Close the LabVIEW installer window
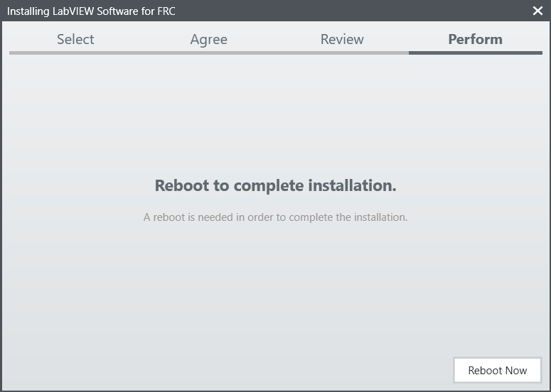Image resolution: width=551 pixels, height=392 pixels. 537,11
